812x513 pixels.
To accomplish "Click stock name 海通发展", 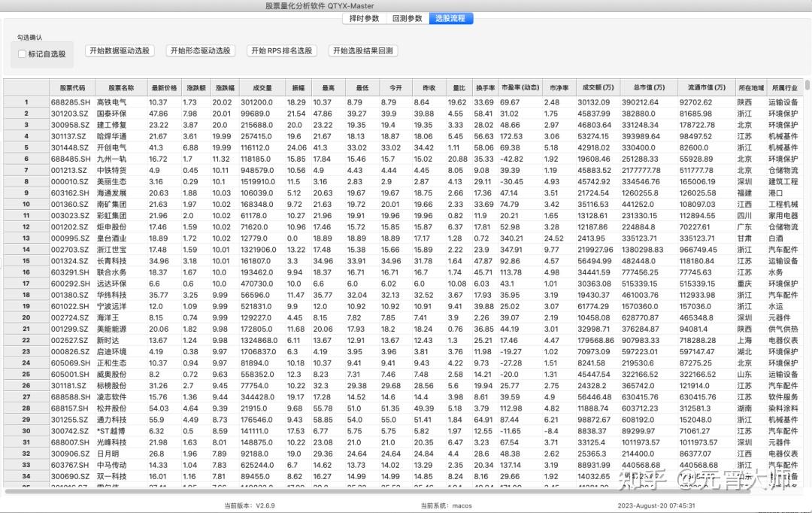I will pos(112,193).
